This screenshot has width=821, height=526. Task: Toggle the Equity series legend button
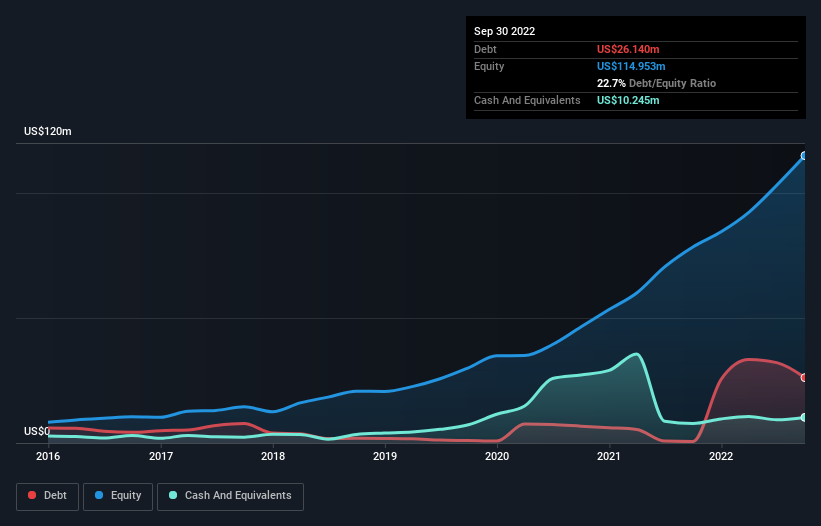point(118,496)
